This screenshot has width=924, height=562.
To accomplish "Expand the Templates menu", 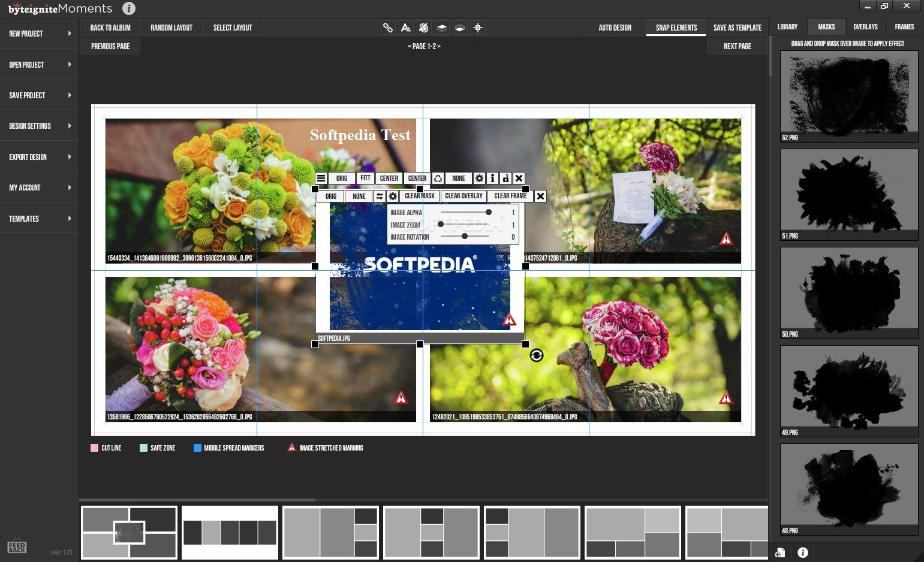I will [x=39, y=219].
